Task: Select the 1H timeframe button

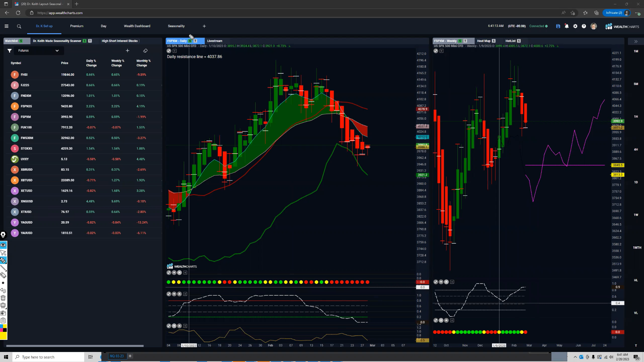Action: pos(636,117)
